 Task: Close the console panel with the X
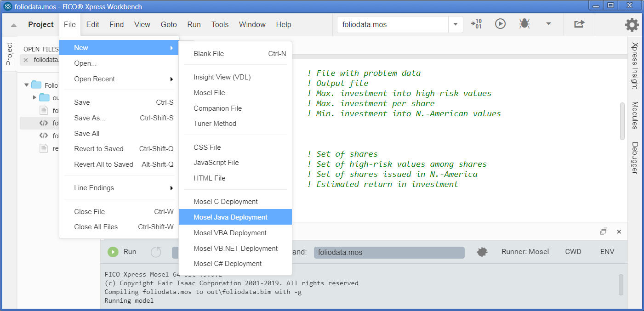tap(619, 232)
